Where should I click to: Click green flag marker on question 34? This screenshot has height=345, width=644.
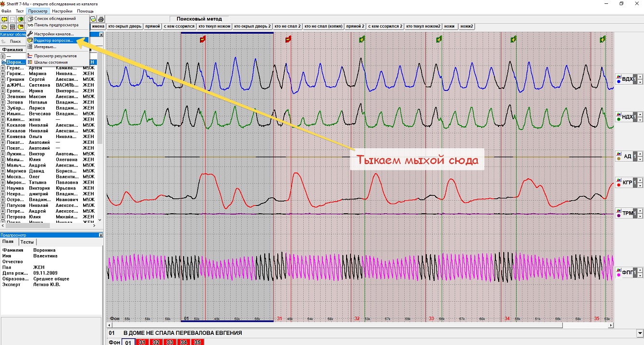(x=513, y=39)
